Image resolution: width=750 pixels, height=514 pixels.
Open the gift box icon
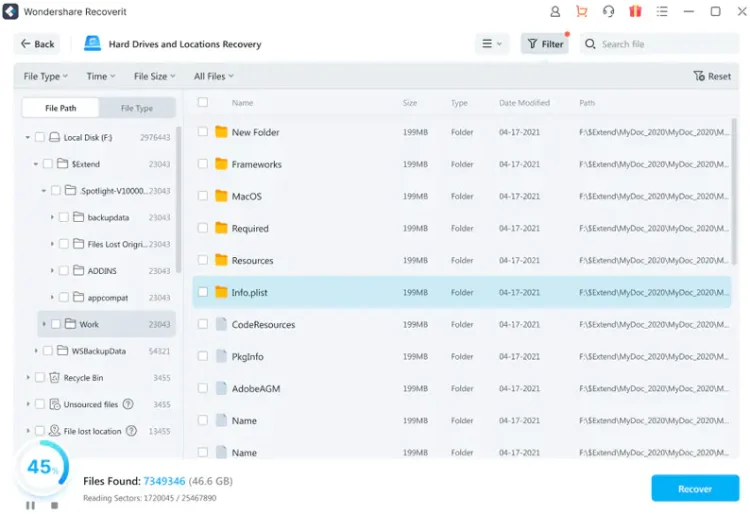point(635,11)
